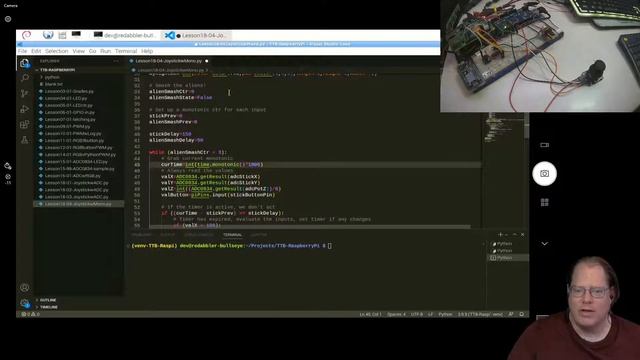Select highlighted Lesson18-04 file in Explorer
Screen dimensions: 640x360
[78, 204]
